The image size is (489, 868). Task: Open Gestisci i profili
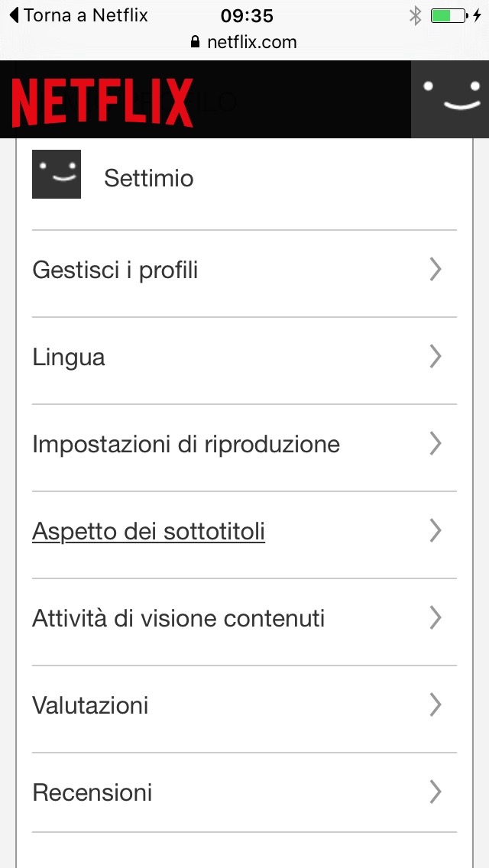(x=115, y=270)
